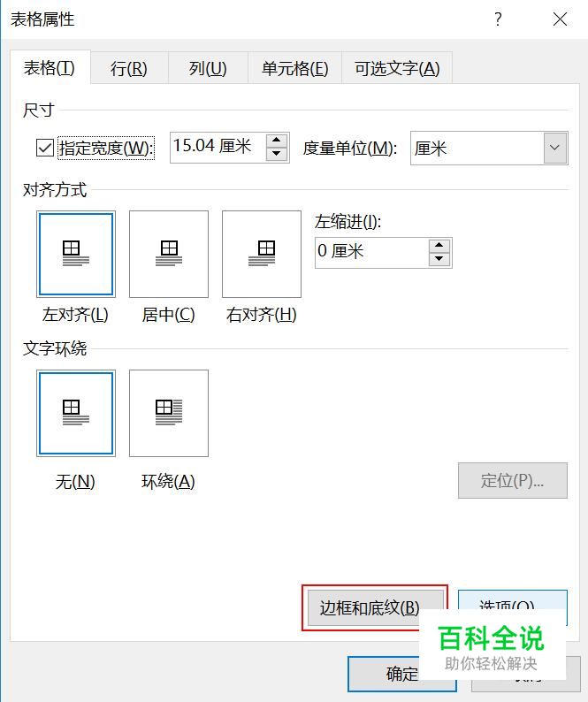Image resolution: width=588 pixels, height=702 pixels.
Task: Open the 单元格(E) tab
Action: 295,68
